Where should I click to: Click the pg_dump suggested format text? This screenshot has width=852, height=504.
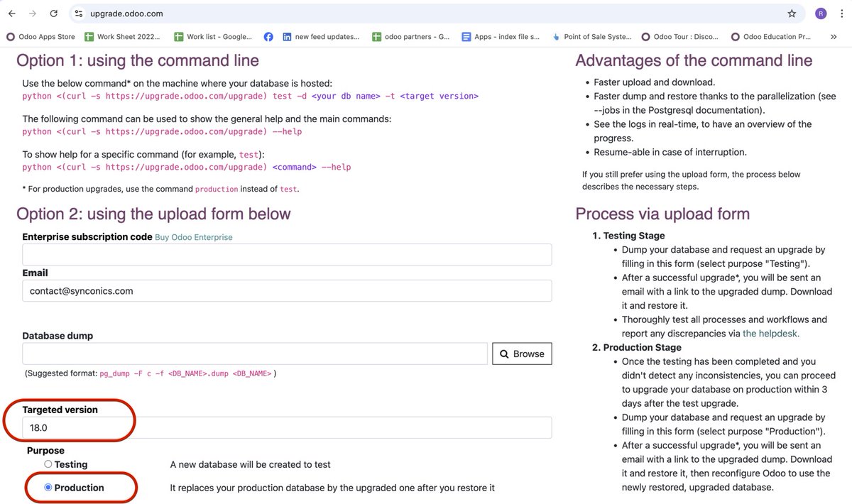(185, 373)
